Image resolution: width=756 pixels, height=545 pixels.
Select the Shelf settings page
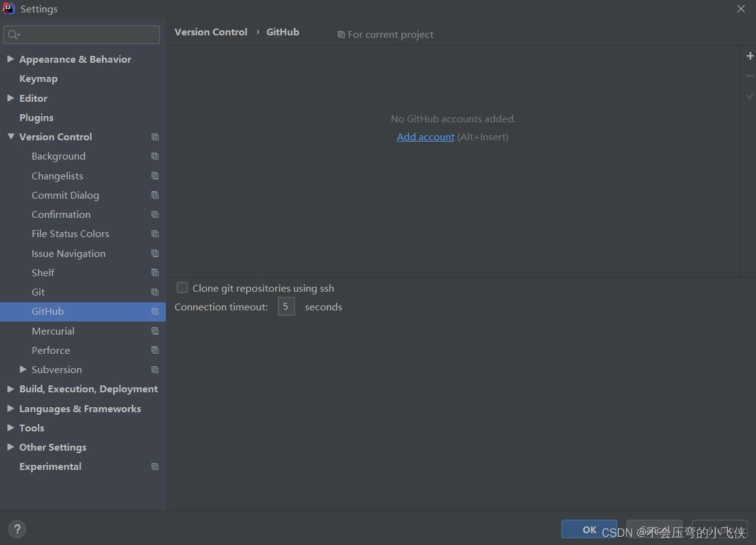pyautogui.click(x=43, y=272)
